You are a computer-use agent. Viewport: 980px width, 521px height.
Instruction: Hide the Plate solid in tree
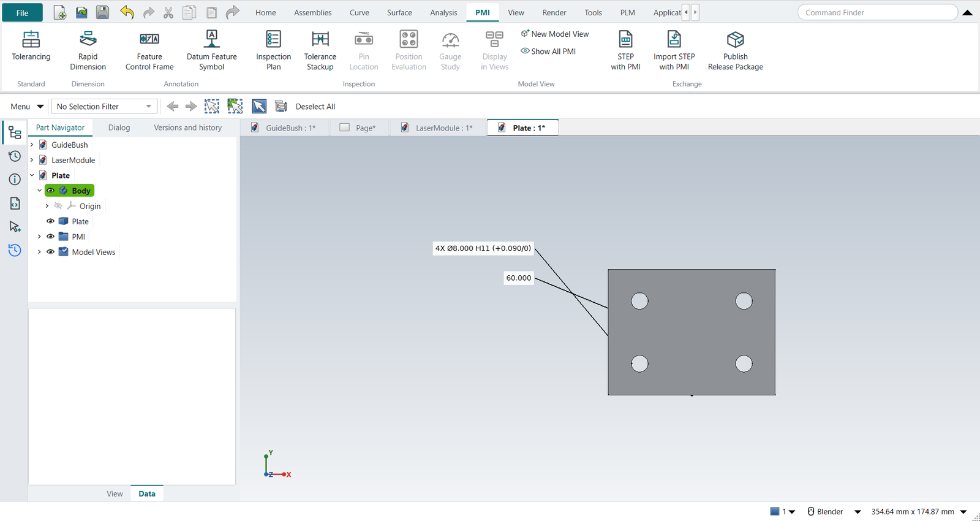[x=51, y=221]
